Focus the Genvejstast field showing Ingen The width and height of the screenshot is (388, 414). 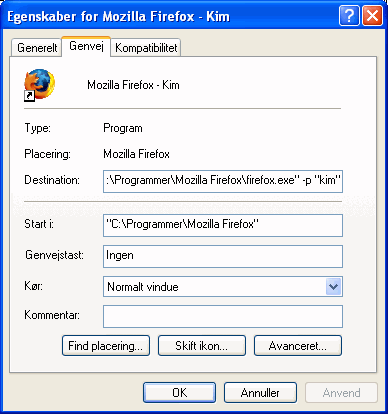pos(223,256)
